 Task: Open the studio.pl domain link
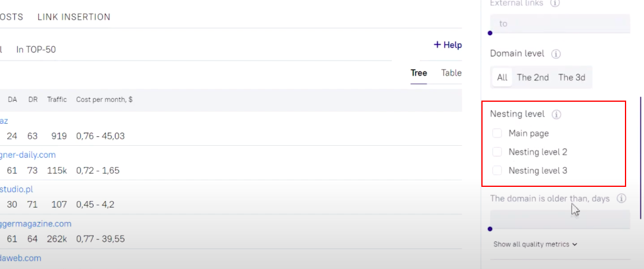[17, 189]
